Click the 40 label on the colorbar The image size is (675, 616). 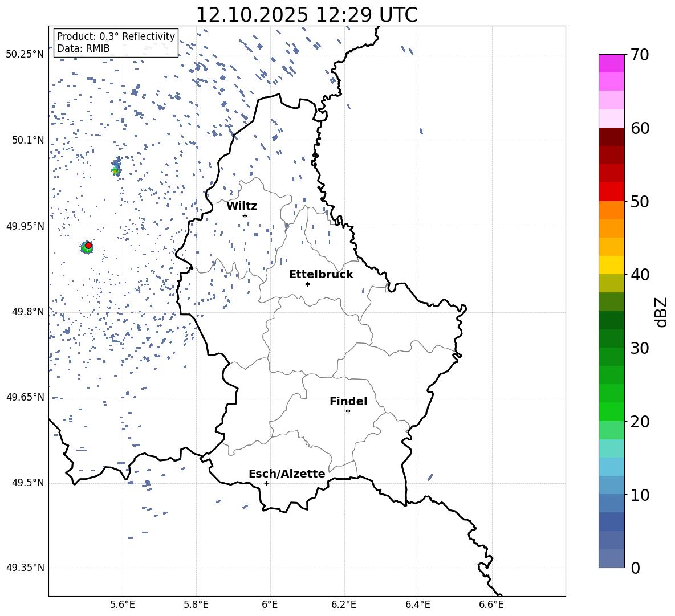tap(639, 275)
